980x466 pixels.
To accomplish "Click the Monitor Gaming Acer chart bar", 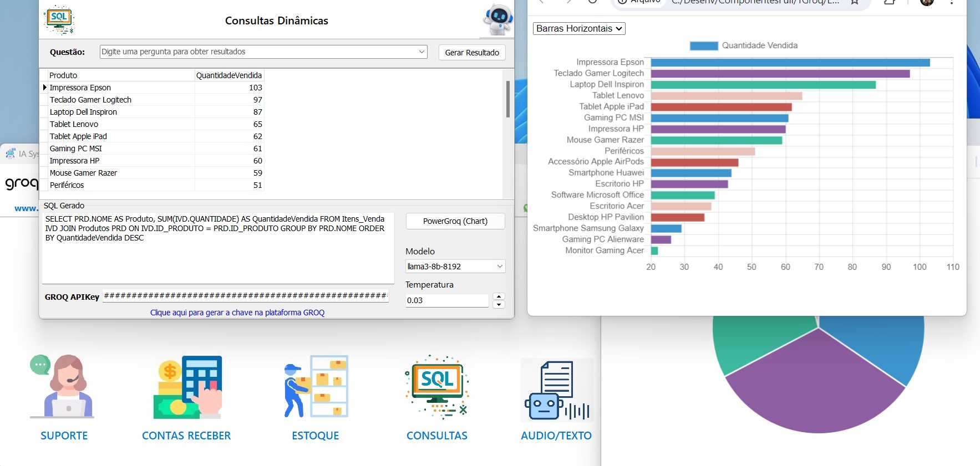I will click(x=654, y=250).
